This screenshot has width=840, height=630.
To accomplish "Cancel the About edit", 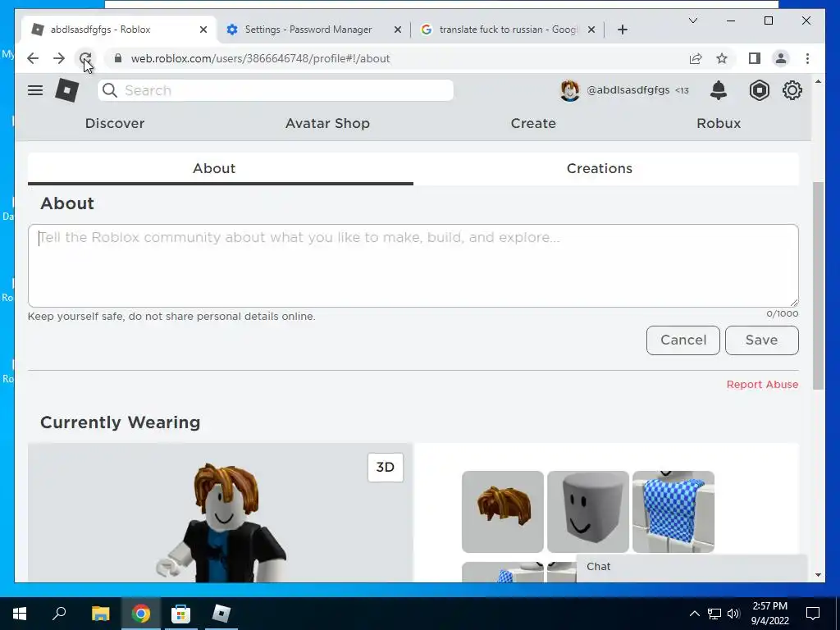I will 683,340.
